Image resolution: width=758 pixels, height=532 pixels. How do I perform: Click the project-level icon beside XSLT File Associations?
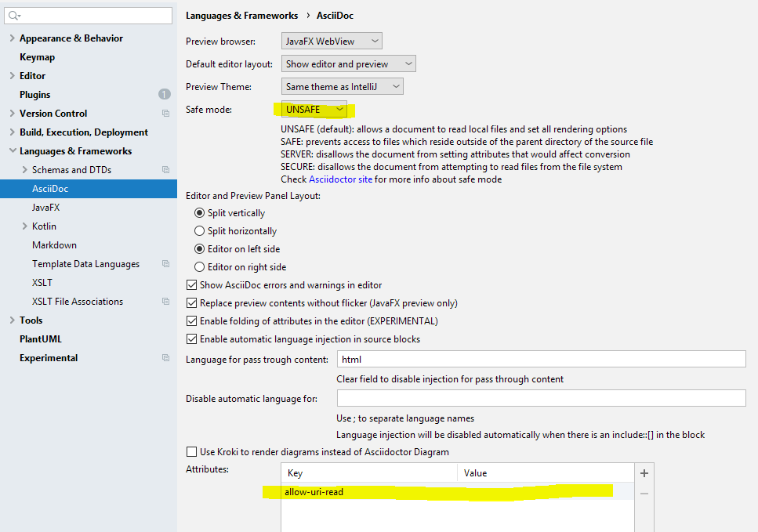(x=166, y=302)
